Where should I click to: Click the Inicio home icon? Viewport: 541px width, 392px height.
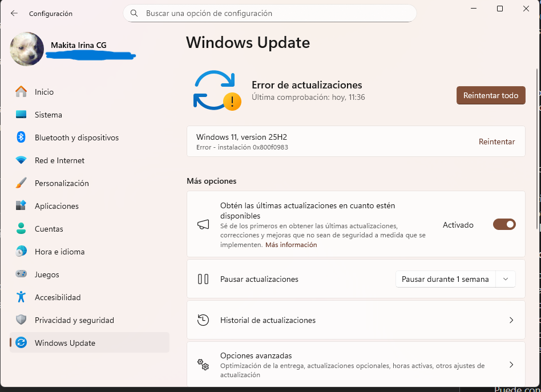pyautogui.click(x=21, y=92)
